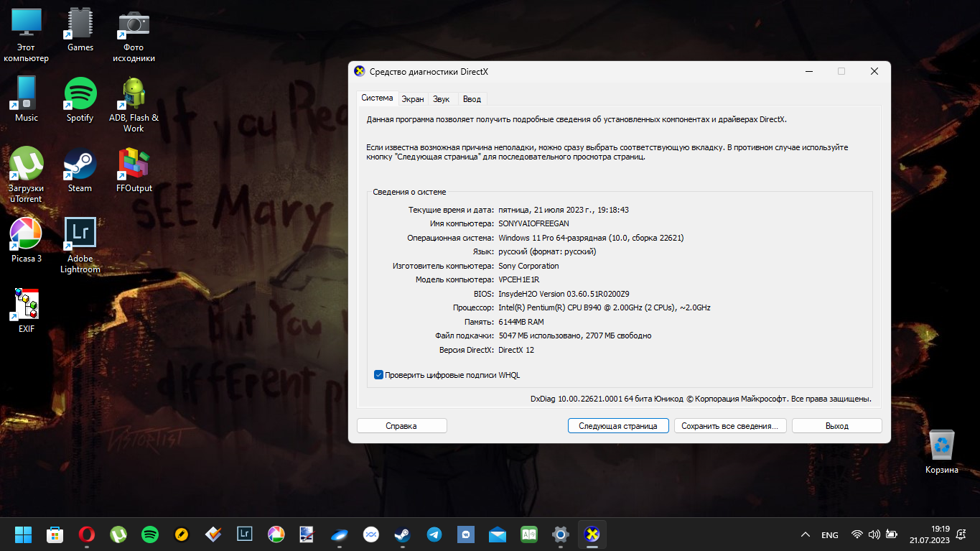Open Telegram from the taskbar

coord(434,534)
